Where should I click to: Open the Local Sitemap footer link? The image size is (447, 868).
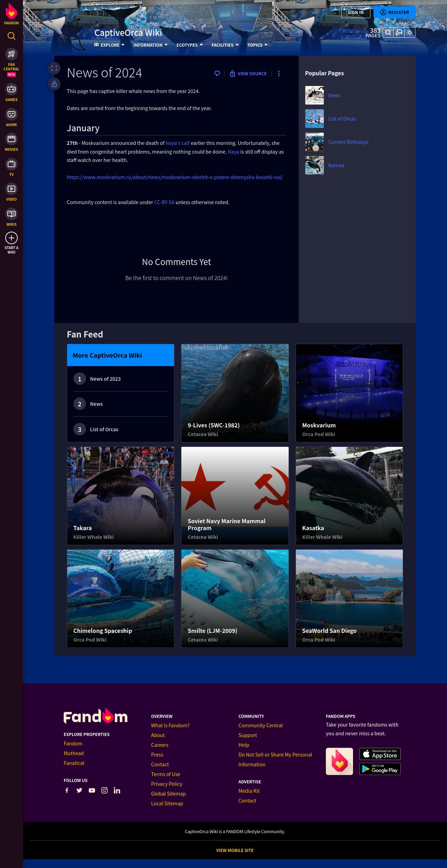tap(167, 804)
